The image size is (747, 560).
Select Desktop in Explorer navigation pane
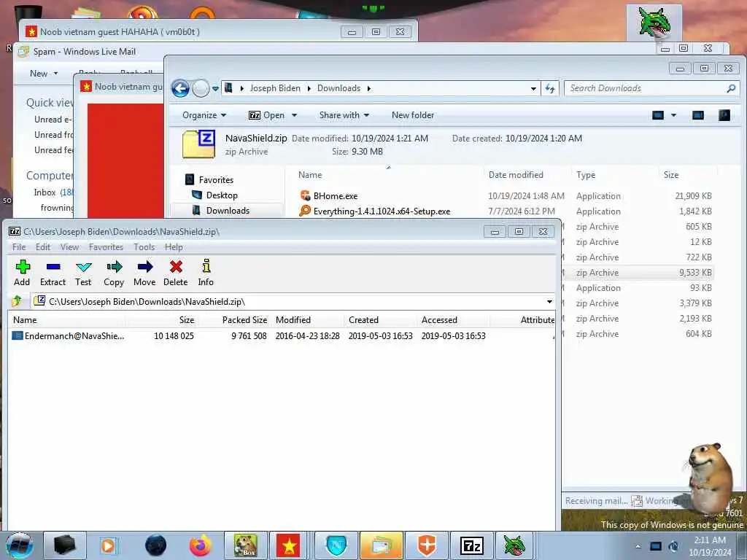(x=222, y=195)
